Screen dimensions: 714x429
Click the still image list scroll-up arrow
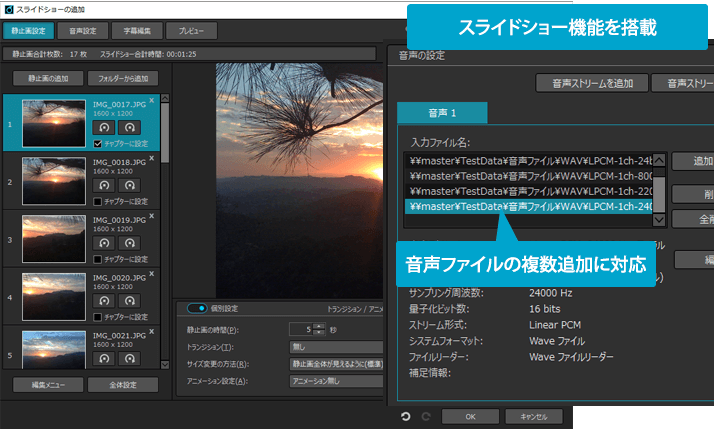[x=165, y=98]
